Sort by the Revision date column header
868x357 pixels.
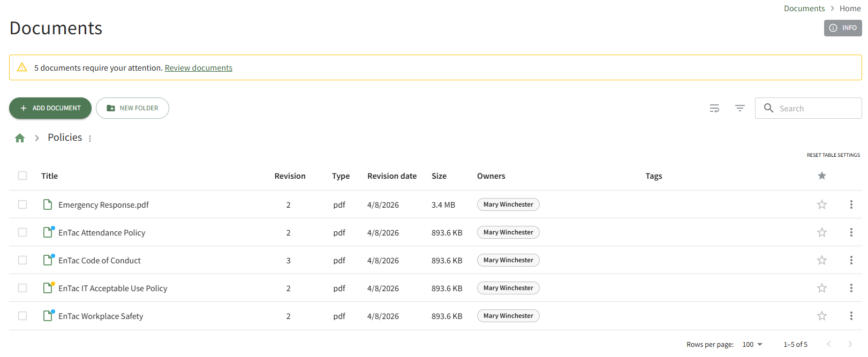click(x=391, y=176)
